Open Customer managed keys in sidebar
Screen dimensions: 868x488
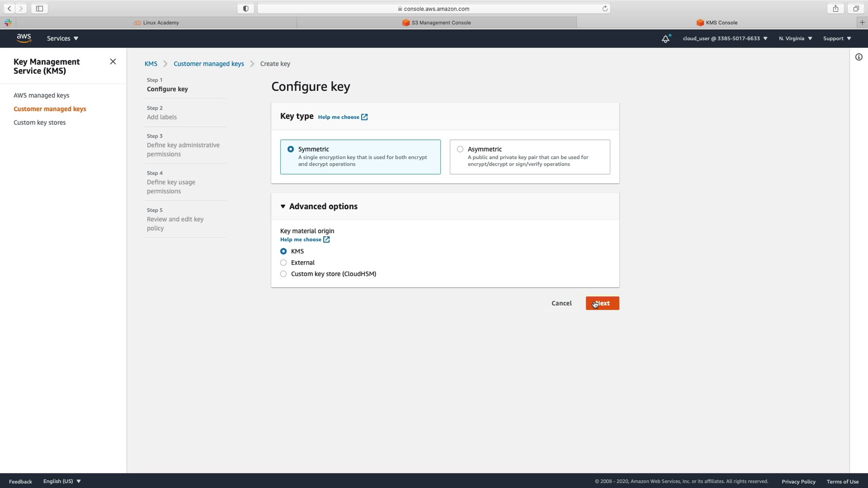pos(50,109)
